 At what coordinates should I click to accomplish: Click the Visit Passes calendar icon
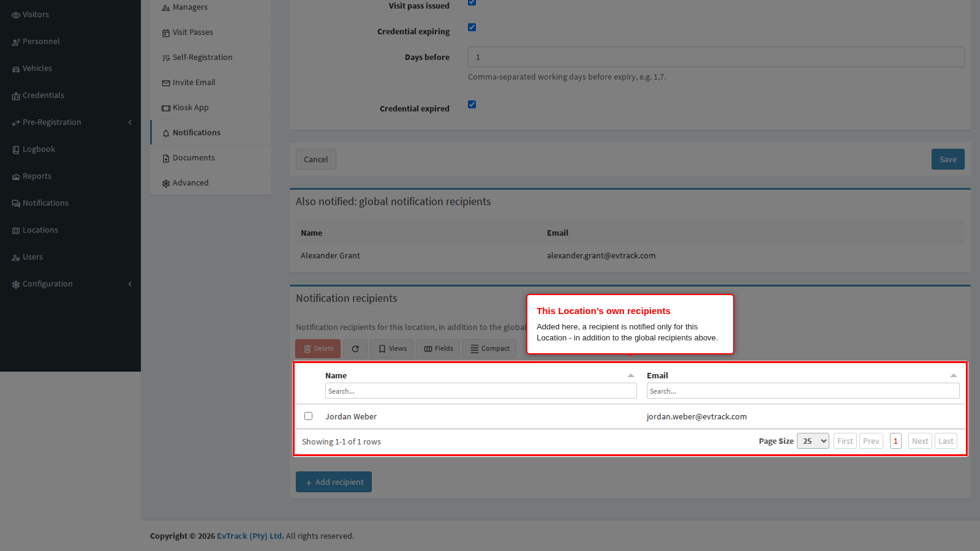[x=166, y=33]
